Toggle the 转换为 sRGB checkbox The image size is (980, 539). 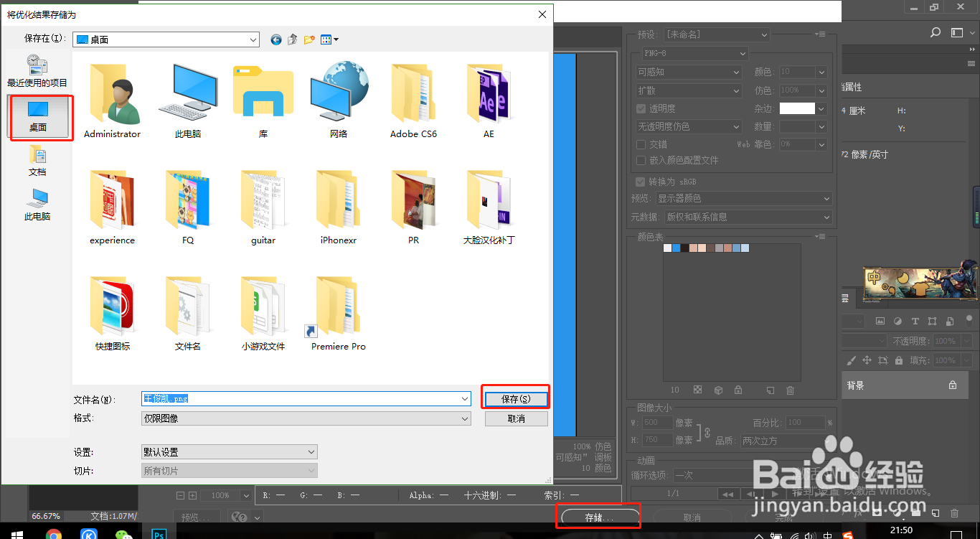point(641,182)
